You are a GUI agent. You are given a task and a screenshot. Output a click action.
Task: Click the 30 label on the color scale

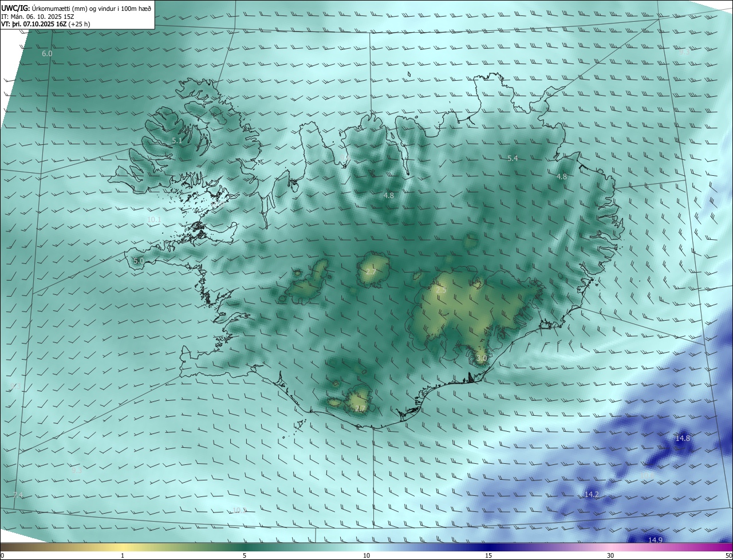(610, 555)
